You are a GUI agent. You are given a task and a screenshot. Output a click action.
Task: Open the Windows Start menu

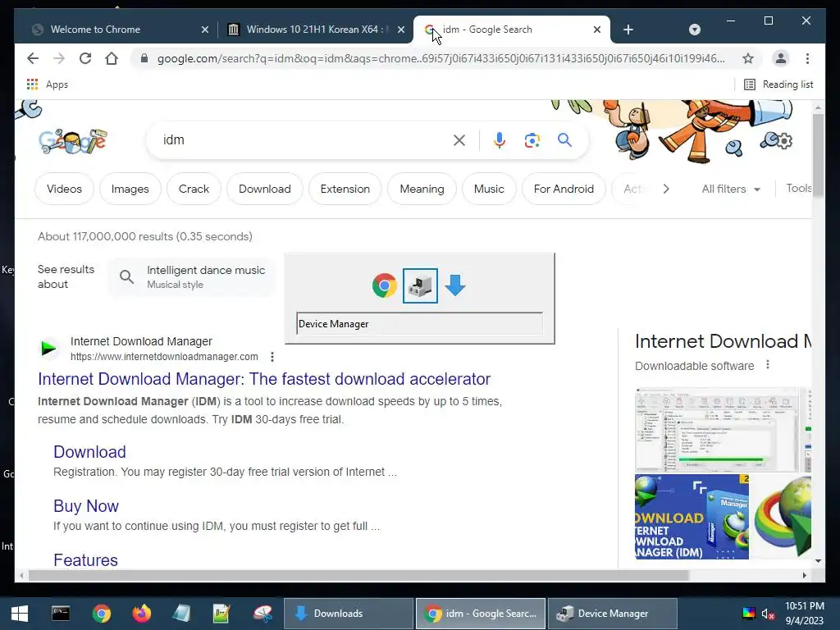point(20,614)
